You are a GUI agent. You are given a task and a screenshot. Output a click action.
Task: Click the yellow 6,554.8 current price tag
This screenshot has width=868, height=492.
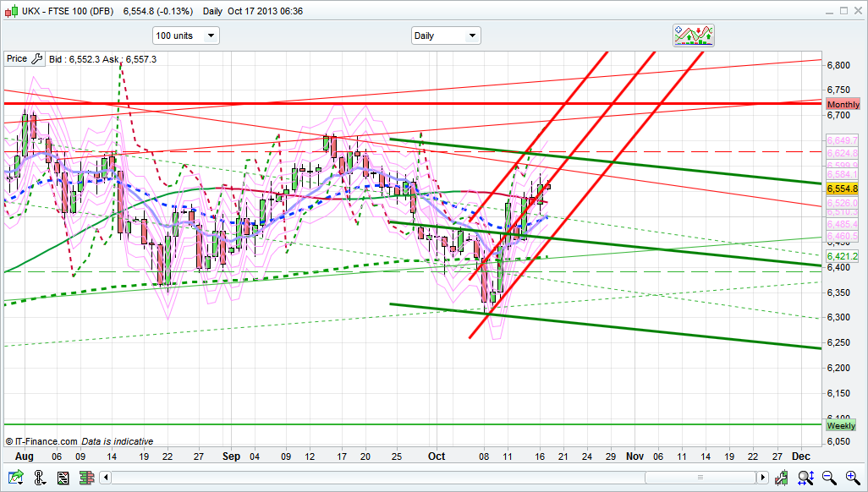coord(842,189)
